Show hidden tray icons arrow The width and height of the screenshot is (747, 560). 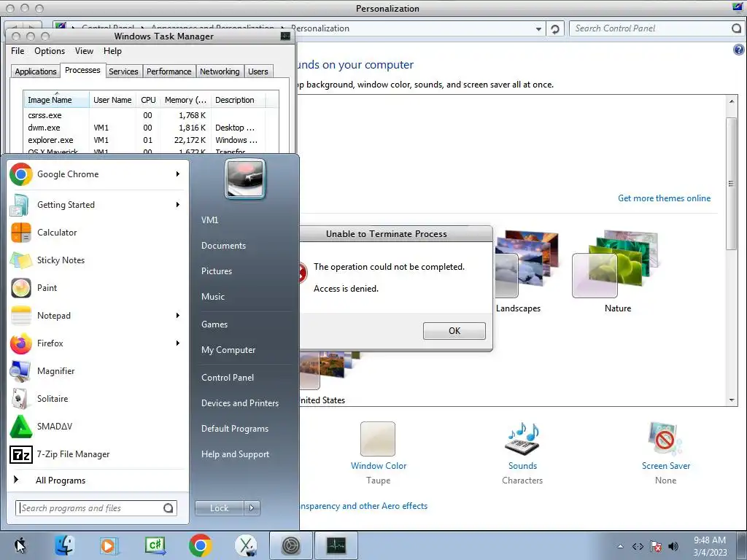(x=620, y=546)
